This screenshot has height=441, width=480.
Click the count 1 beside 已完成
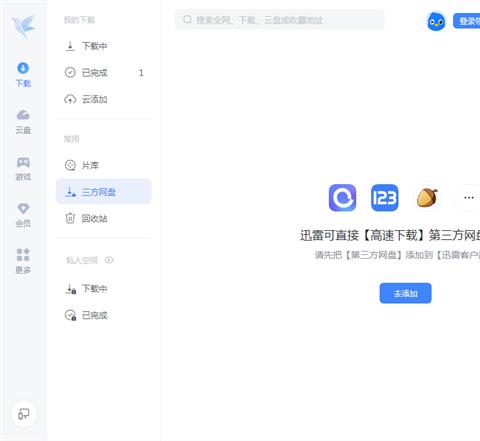coord(141,73)
